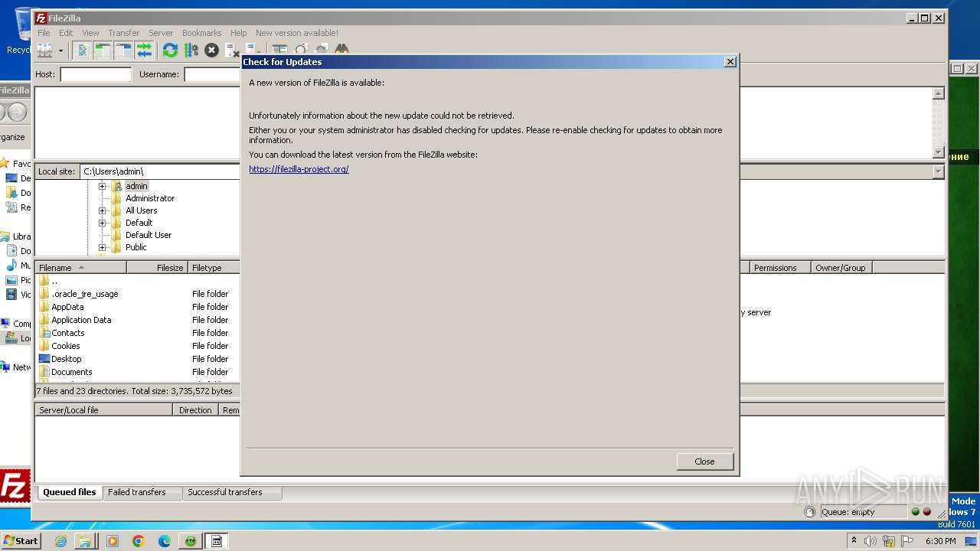Toggle transfer queue display icon
Image resolution: width=980 pixels, height=551 pixels.
144,51
